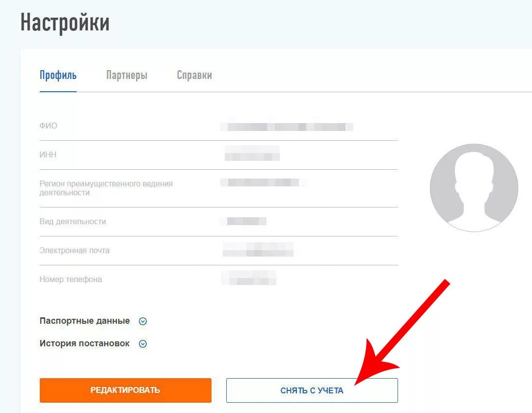Click the СНЯТЬ С УЧЕТА button
Image resolution: width=532 pixels, height=413 pixels.
tap(312, 390)
